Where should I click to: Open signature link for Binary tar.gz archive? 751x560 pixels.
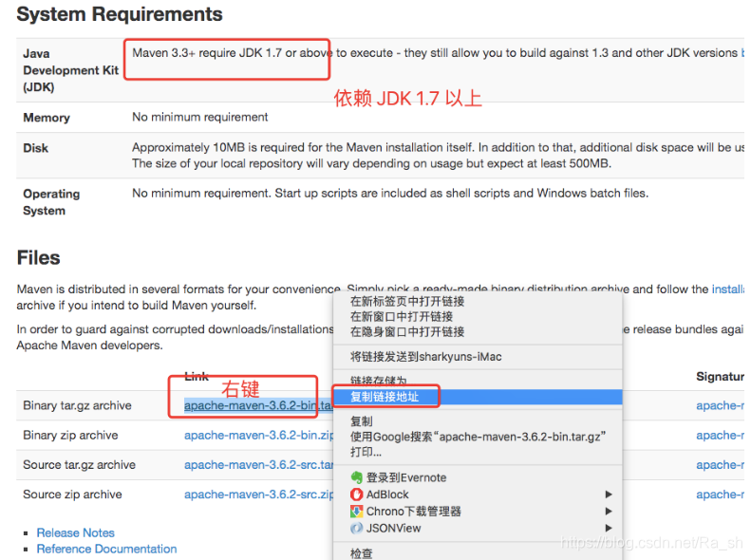tap(720, 405)
